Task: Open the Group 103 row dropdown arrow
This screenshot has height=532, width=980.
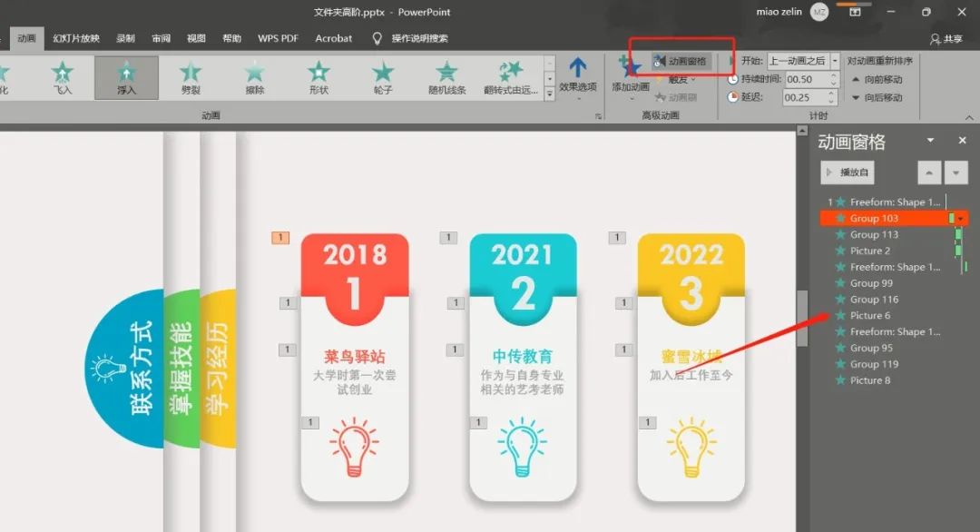Action: (961, 218)
